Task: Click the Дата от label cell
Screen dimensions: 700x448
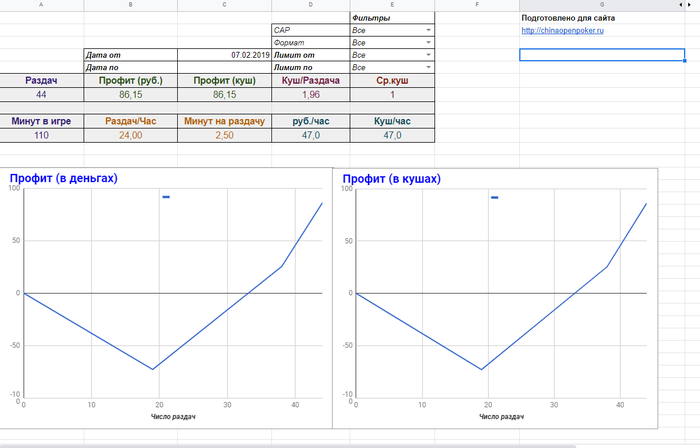Action: coord(130,55)
